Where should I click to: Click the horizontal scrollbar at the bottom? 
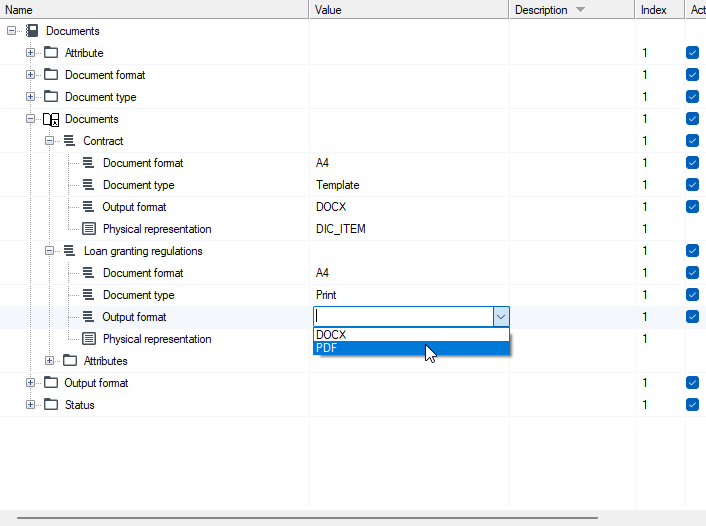pyautogui.click(x=308, y=518)
